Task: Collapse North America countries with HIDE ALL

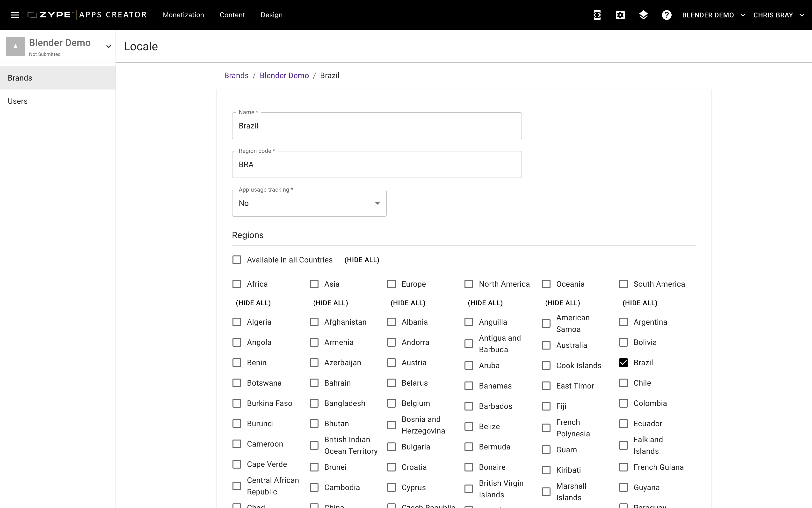Action: (485, 303)
